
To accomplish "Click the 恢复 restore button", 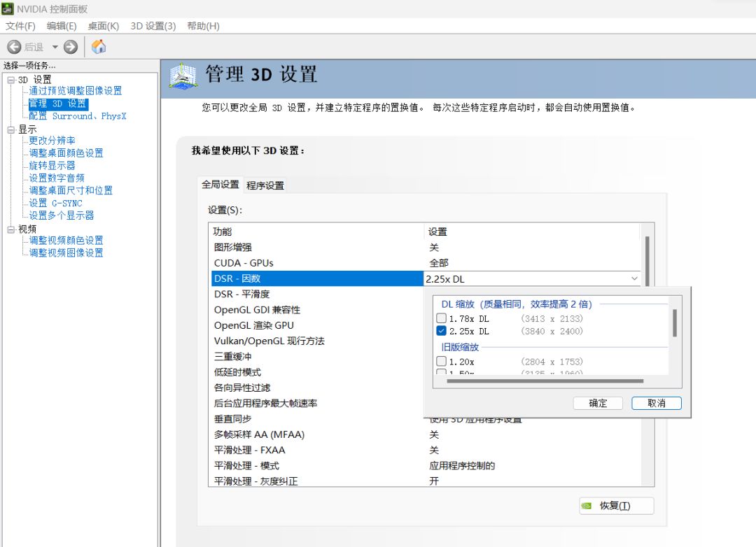I will pyautogui.click(x=616, y=506).
